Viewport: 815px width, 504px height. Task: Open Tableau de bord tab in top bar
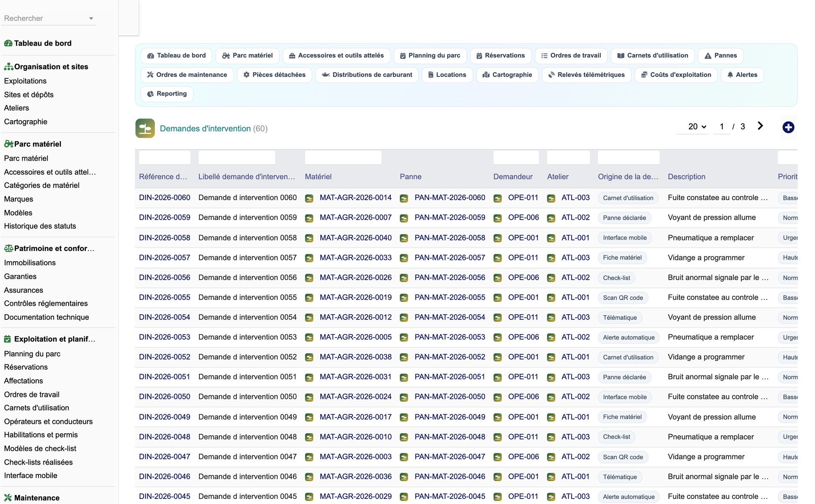point(176,55)
